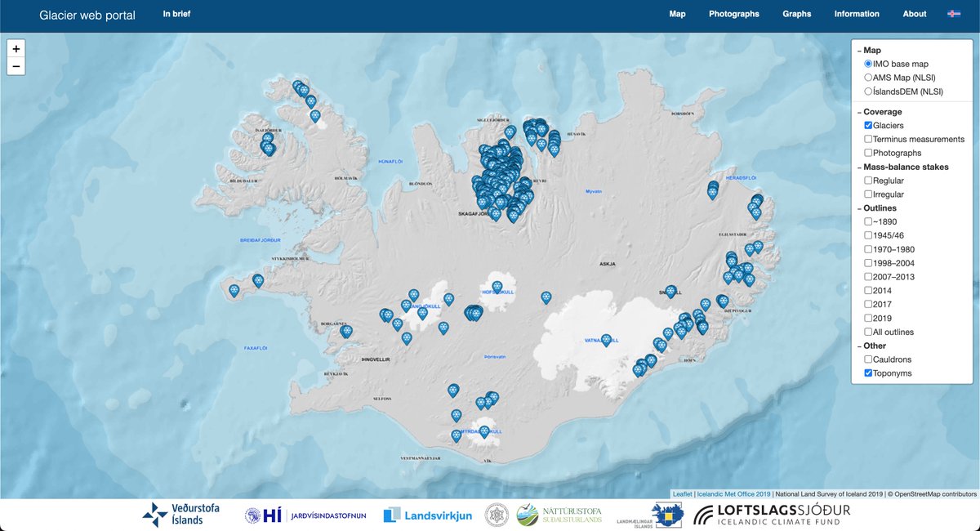Image resolution: width=980 pixels, height=531 pixels.
Task: Select the AMS Map (NLSI) base map
Action: point(869,78)
